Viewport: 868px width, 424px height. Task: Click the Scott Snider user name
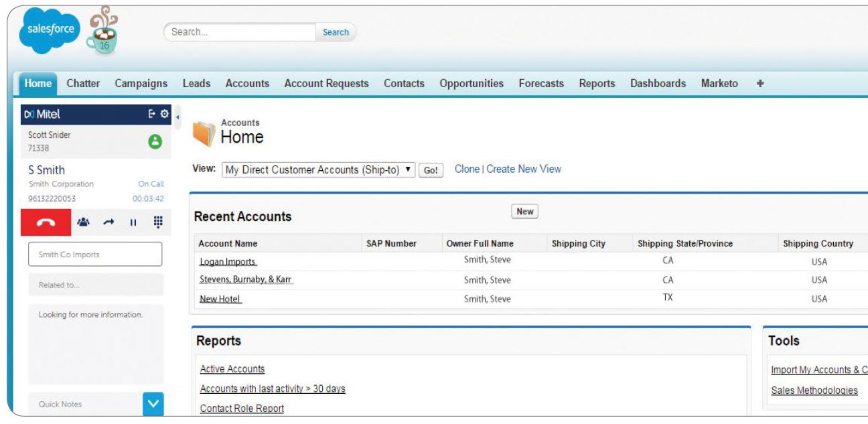click(50, 135)
